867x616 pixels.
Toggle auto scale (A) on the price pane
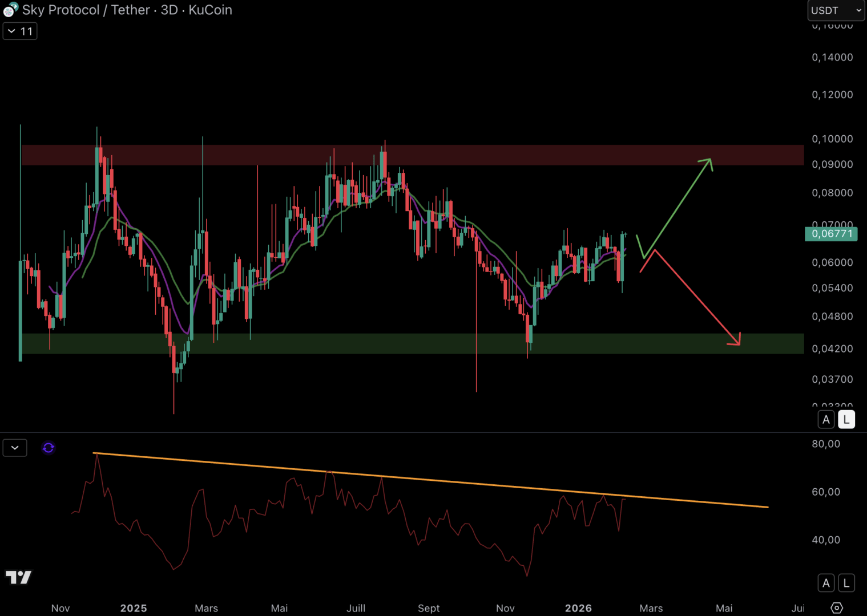(x=826, y=420)
